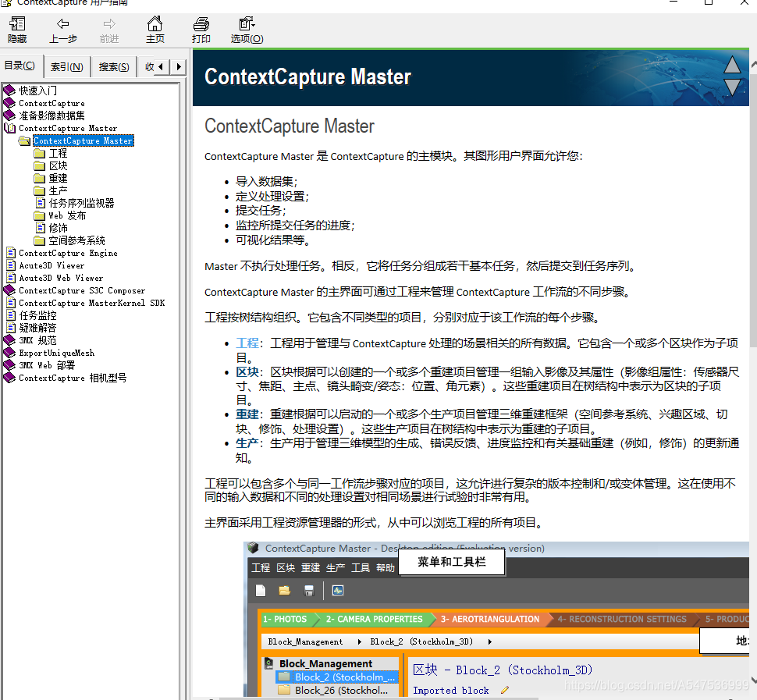The height and width of the screenshot is (700, 757).
Task: Maximize the ContextCapture 用户指南 window
Action: (x=709, y=2)
